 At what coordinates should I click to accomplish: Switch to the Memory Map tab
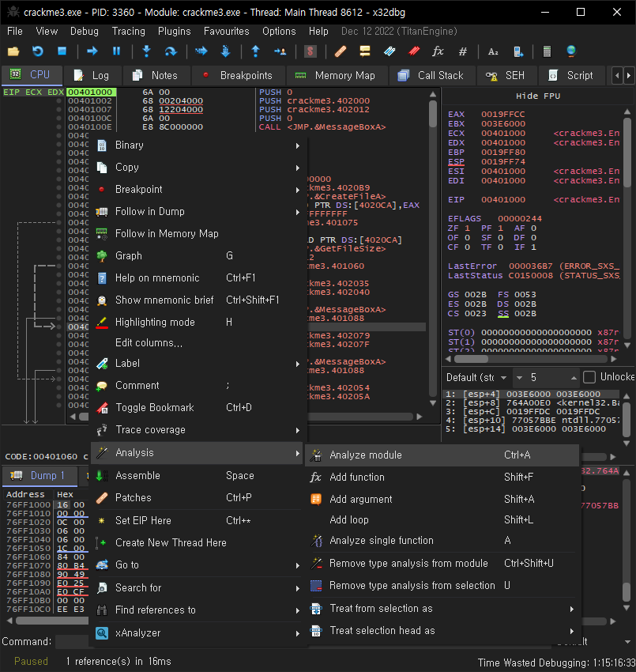click(x=337, y=75)
